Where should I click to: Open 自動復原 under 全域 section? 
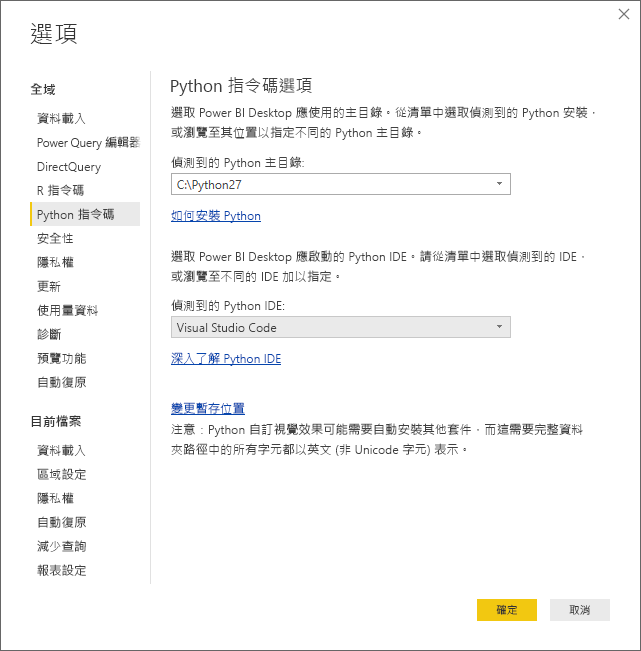coord(61,382)
